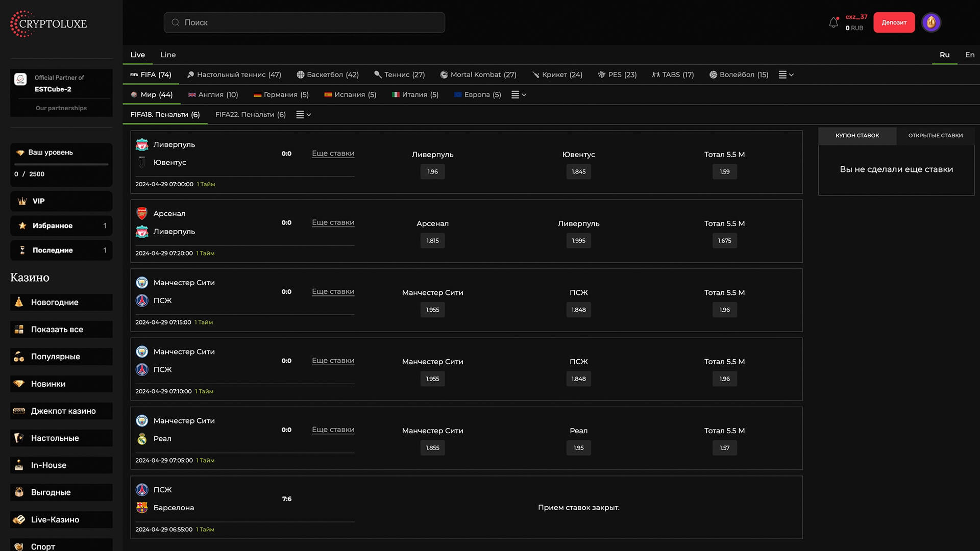The image size is (980, 551).
Task: Select the Англия (10) country tab
Action: coord(213,94)
